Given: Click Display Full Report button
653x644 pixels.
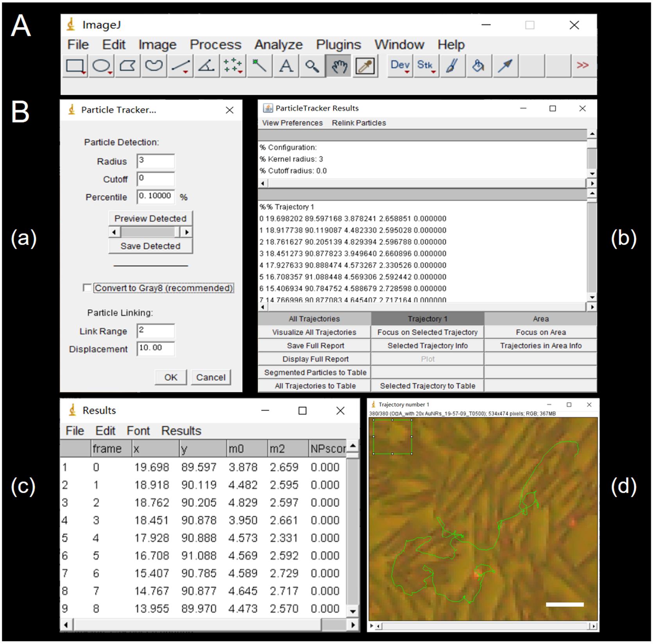Looking at the screenshot, I should (314, 359).
